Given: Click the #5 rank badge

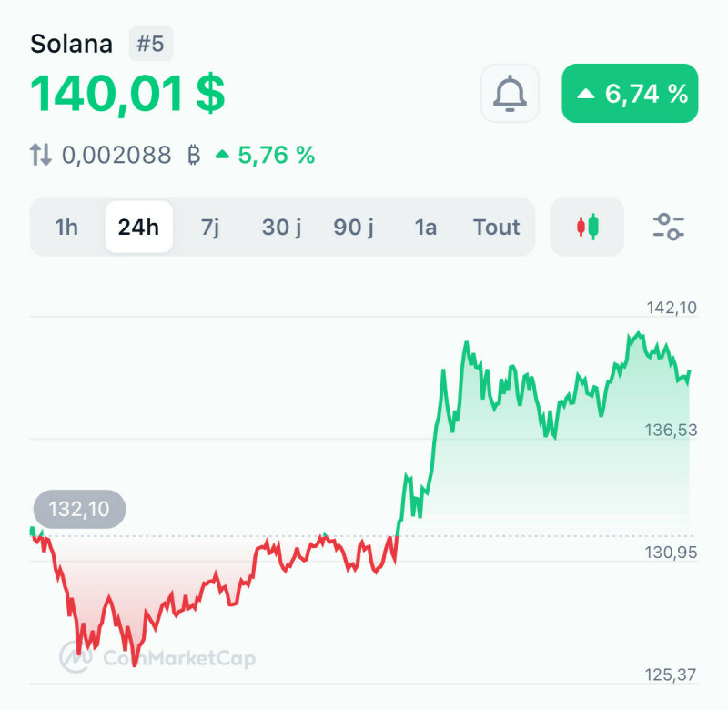Looking at the screenshot, I should pyautogui.click(x=150, y=44).
